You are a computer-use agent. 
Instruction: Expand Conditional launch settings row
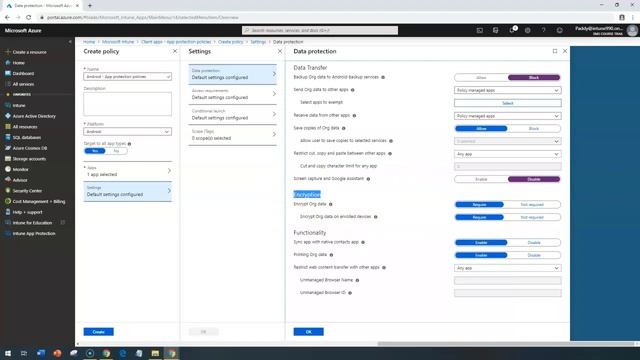point(232,115)
